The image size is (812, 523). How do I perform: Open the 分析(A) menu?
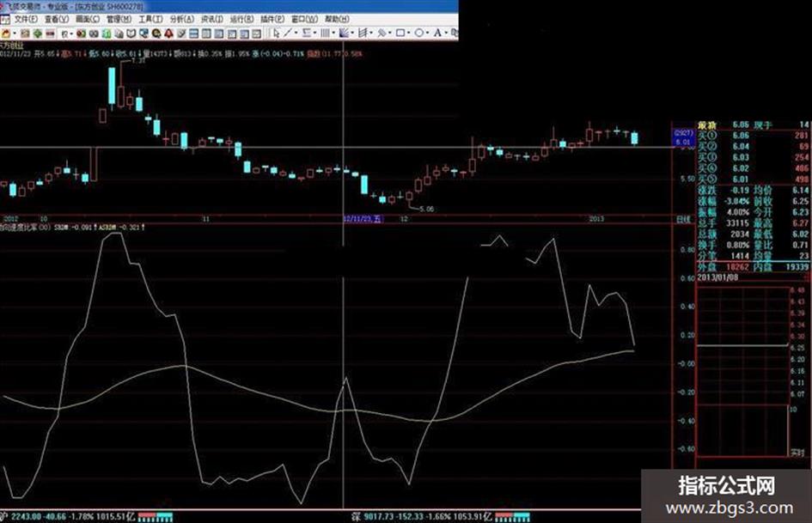point(181,19)
